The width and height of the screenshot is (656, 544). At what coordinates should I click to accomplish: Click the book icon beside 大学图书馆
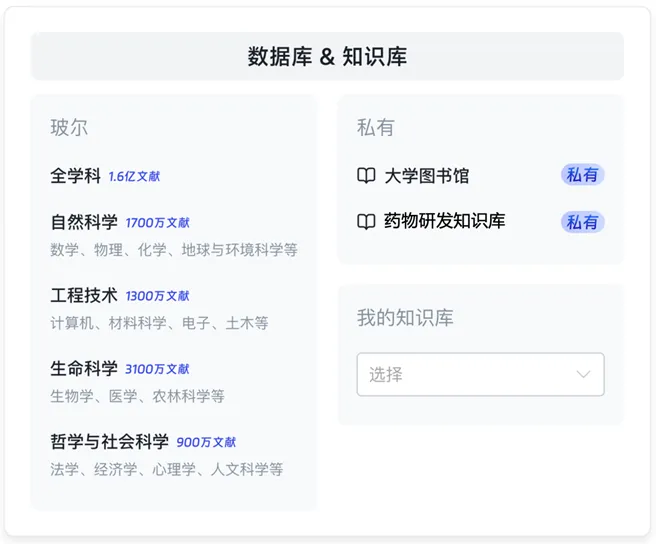point(366,175)
